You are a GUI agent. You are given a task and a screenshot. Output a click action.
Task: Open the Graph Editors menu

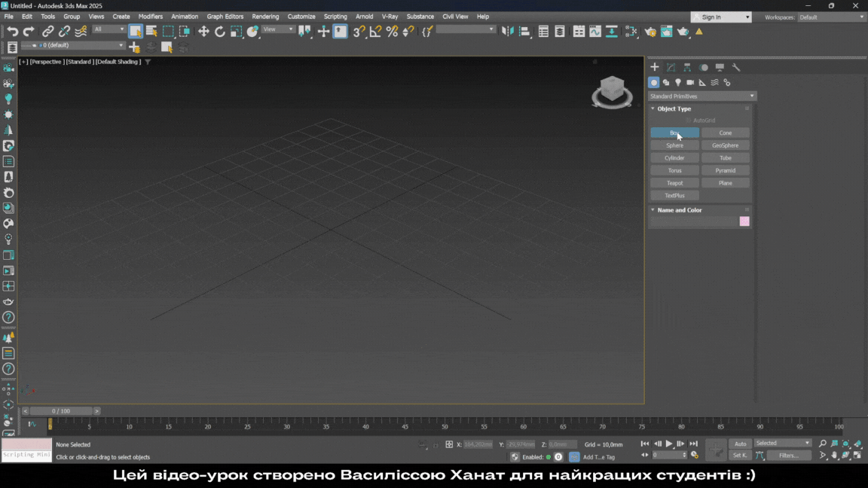point(225,17)
